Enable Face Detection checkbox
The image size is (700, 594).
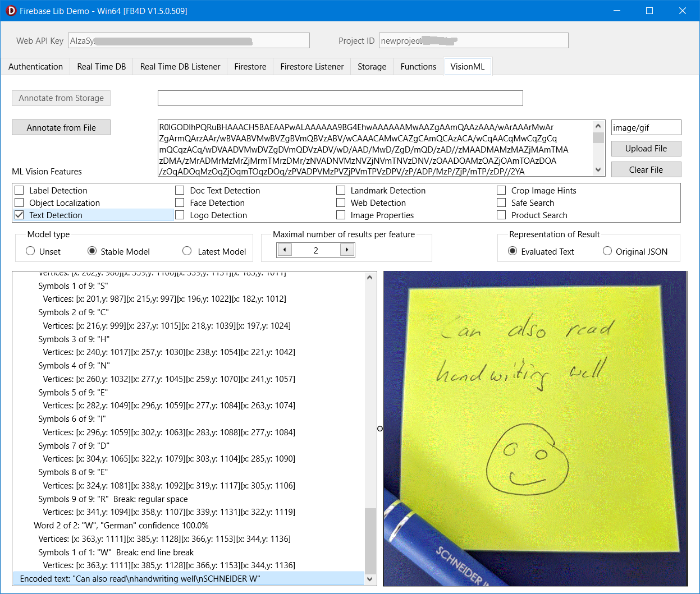[x=180, y=202]
